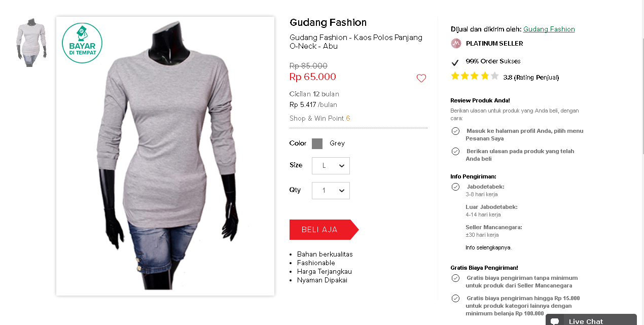The width and height of the screenshot is (644, 325).
Task: Click the 99% Order Sukses checkmark
Action: click(x=455, y=62)
